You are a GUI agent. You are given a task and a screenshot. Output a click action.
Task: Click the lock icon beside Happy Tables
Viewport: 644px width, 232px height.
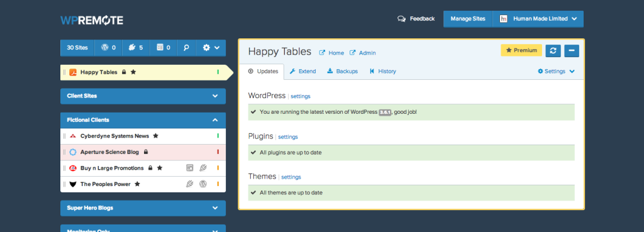tap(124, 72)
